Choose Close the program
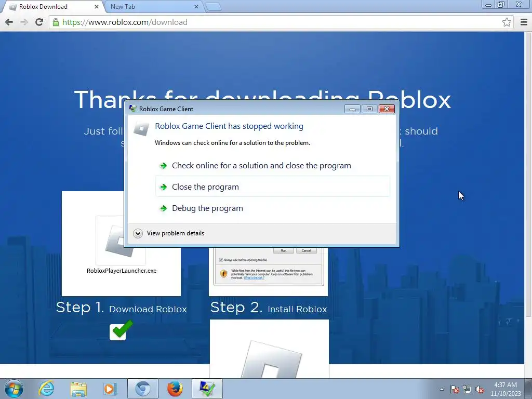The width and height of the screenshot is (532, 399). tap(272, 187)
